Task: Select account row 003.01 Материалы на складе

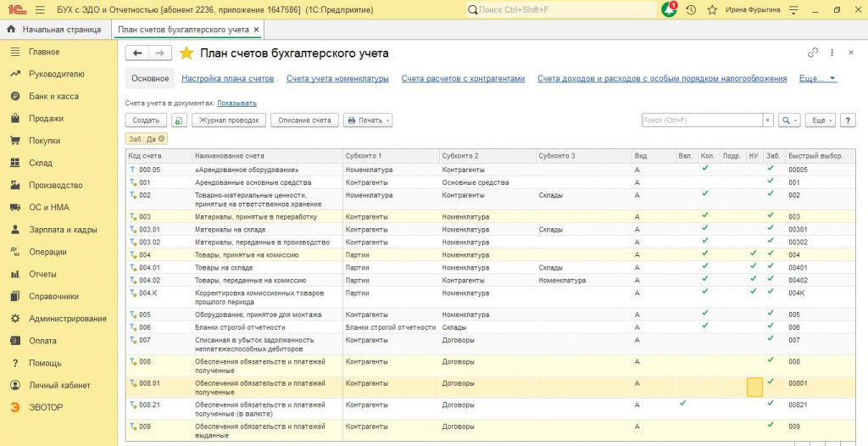Action: [491, 230]
